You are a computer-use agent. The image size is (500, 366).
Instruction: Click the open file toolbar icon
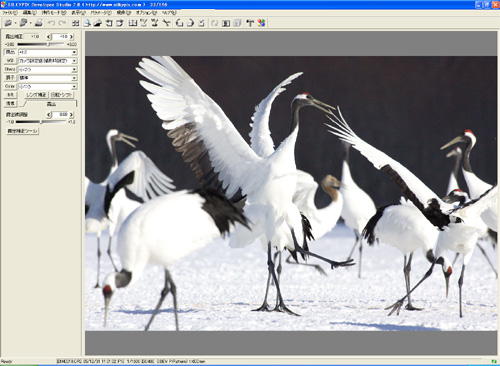click(8, 23)
